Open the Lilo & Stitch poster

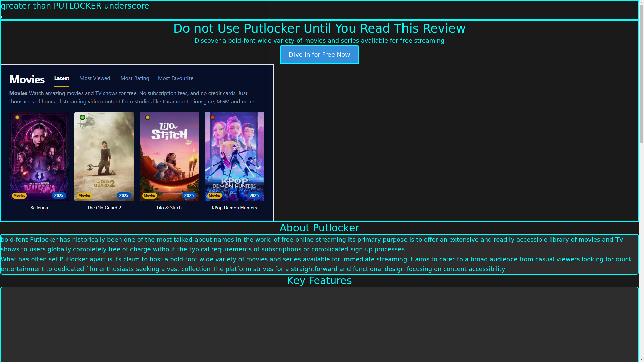pyautogui.click(x=169, y=157)
